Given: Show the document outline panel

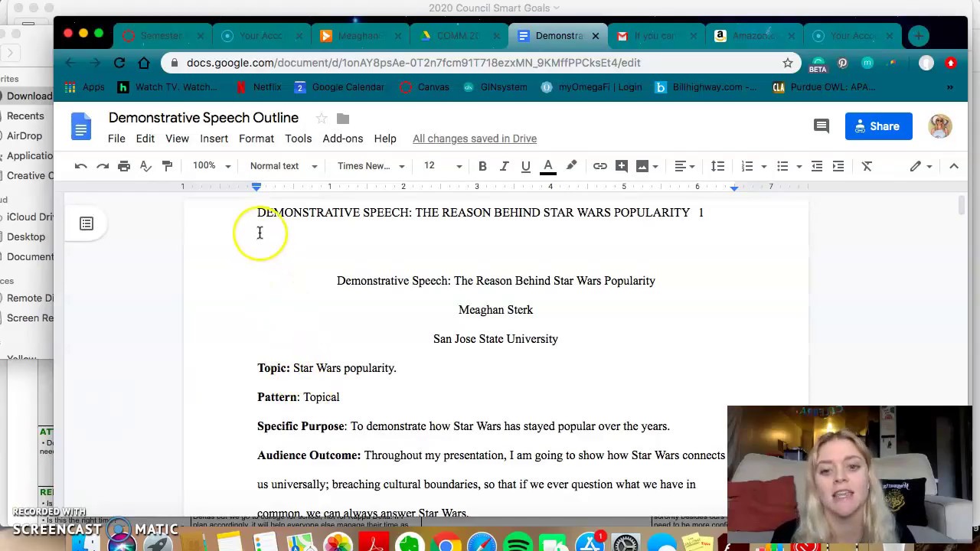Looking at the screenshot, I should click(x=86, y=223).
